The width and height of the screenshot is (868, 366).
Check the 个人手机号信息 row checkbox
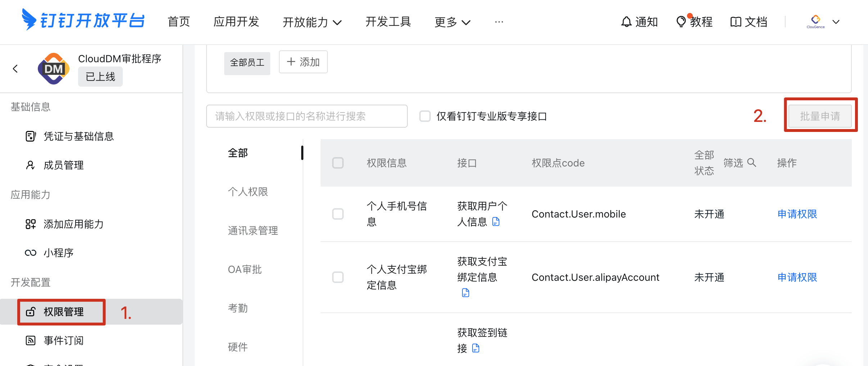pos(338,214)
